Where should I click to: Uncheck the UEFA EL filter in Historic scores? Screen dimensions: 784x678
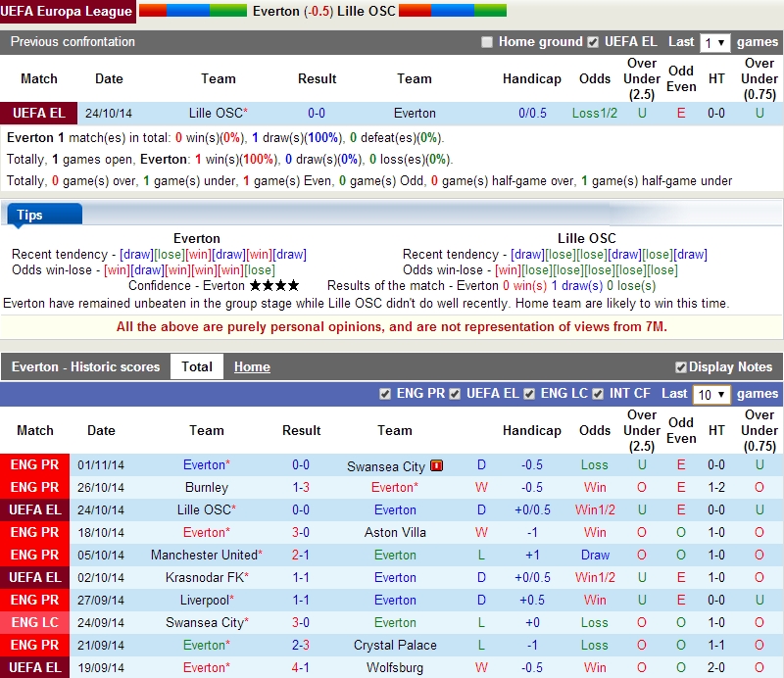455,394
